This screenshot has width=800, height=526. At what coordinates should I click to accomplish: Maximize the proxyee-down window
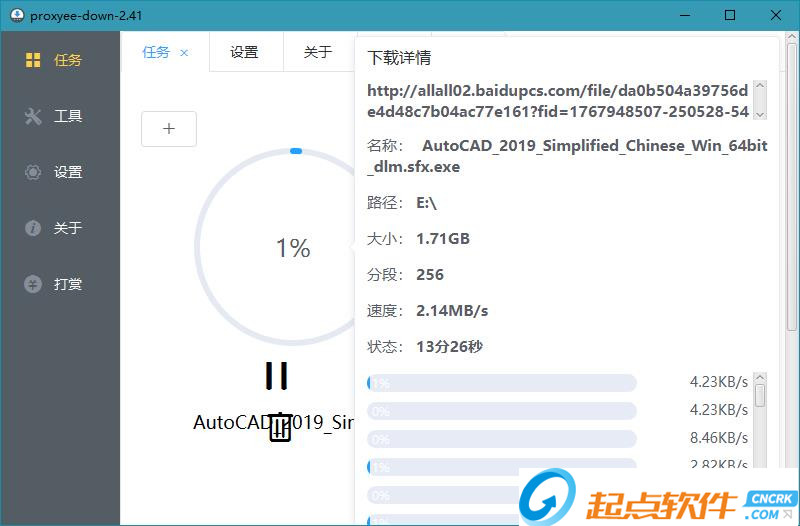click(x=730, y=15)
